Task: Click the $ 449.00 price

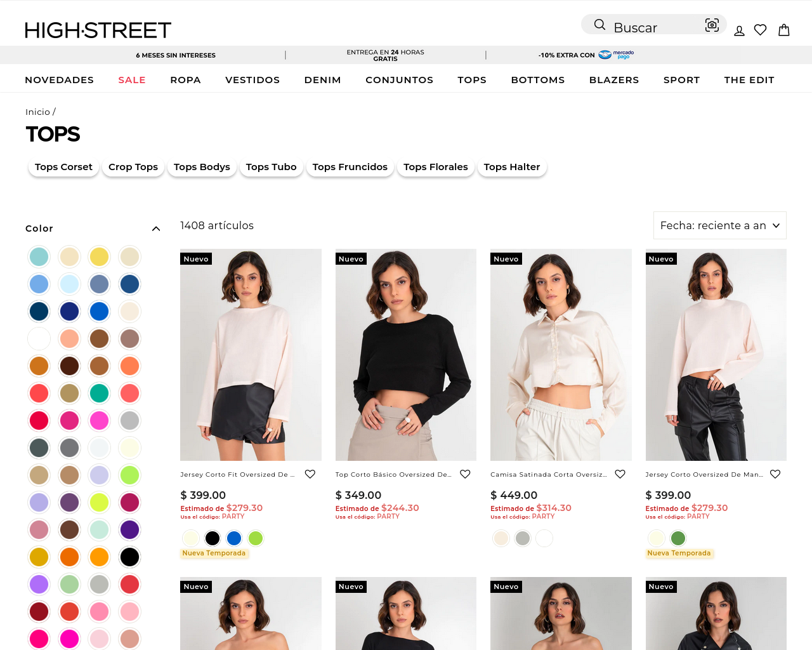Action: click(x=514, y=495)
